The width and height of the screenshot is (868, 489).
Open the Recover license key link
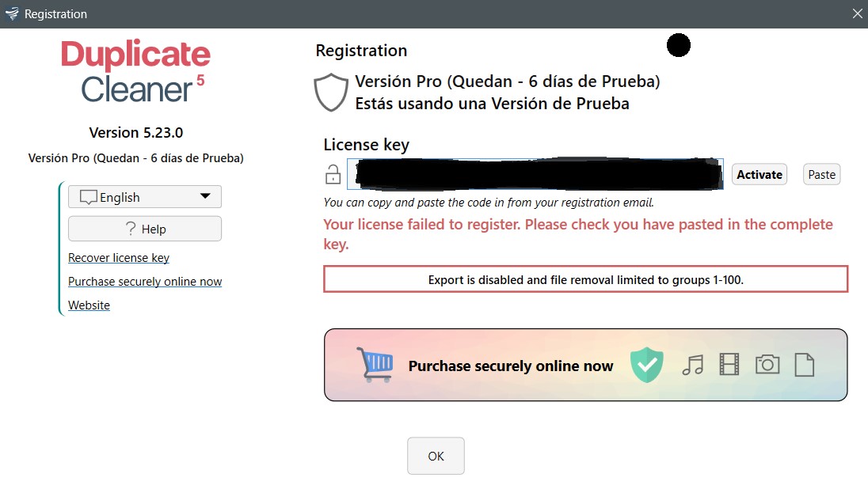(x=119, y=258)
